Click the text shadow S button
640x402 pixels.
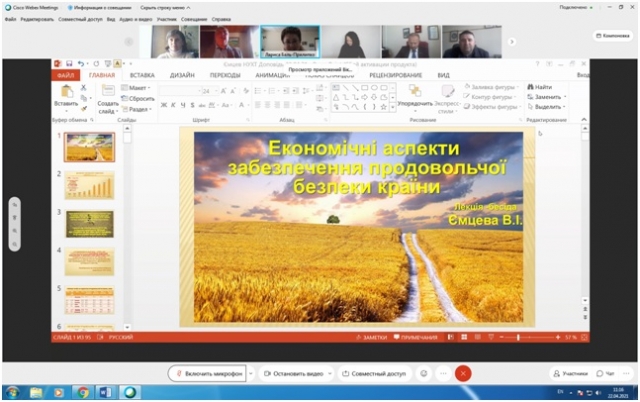click(192, 105)
